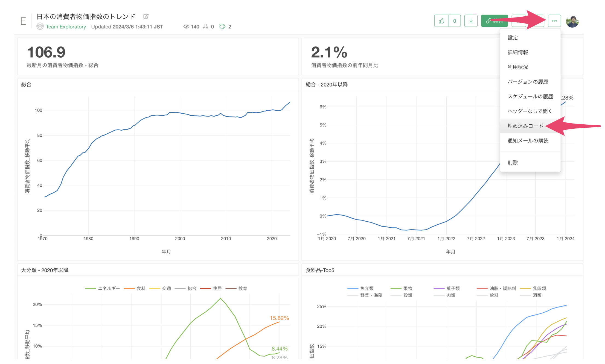Open the three-dot more options button
The image size is (605, 364).
(554, 21)
